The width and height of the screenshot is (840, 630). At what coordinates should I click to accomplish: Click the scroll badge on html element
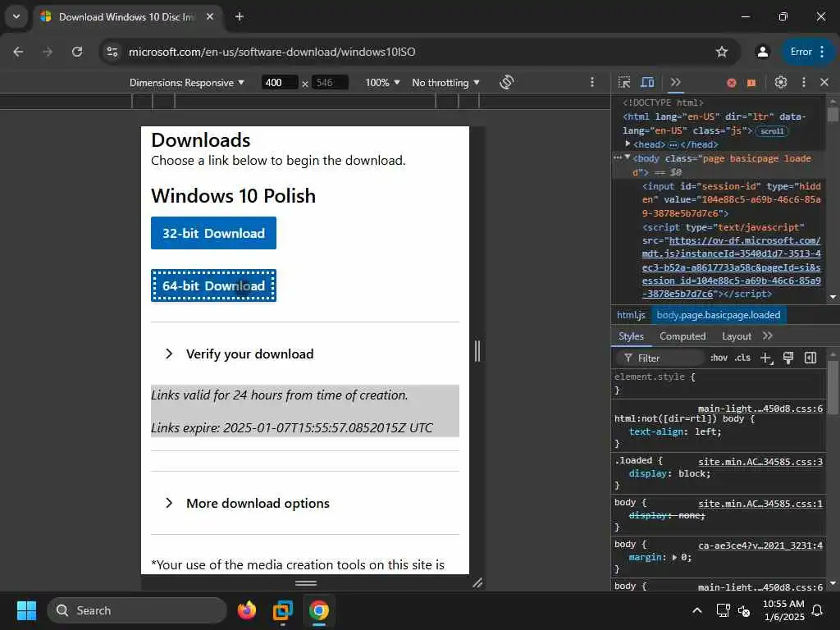(x=771, y=131)
